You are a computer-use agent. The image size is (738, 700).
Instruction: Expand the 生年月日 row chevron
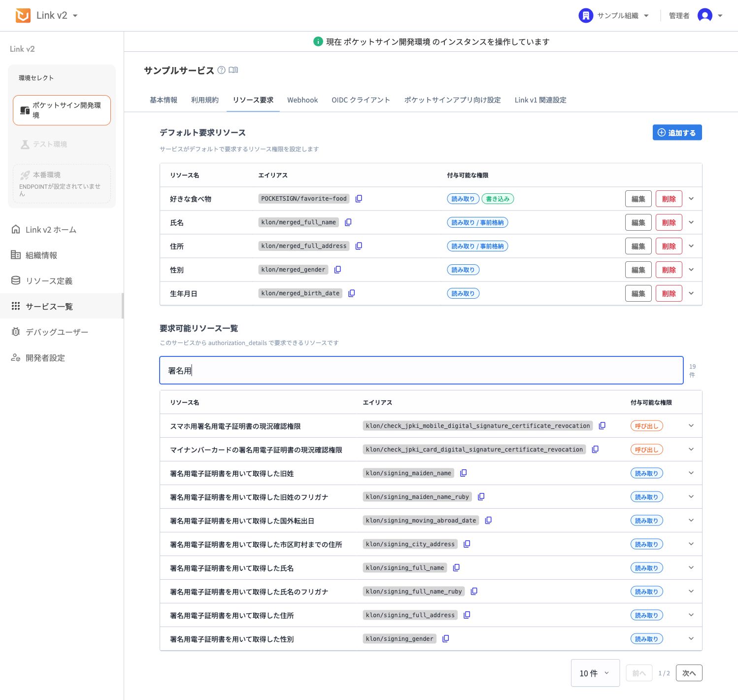tap(691, 293)
